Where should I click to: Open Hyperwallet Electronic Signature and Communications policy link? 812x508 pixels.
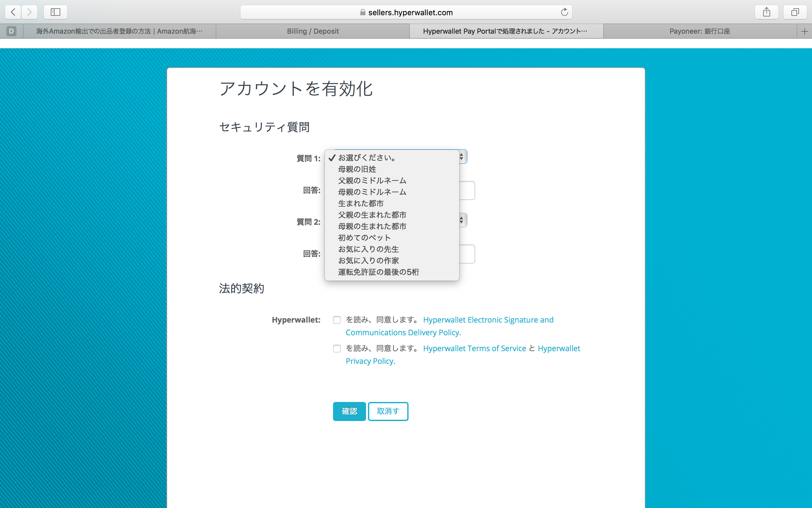(x=450, y=326)
